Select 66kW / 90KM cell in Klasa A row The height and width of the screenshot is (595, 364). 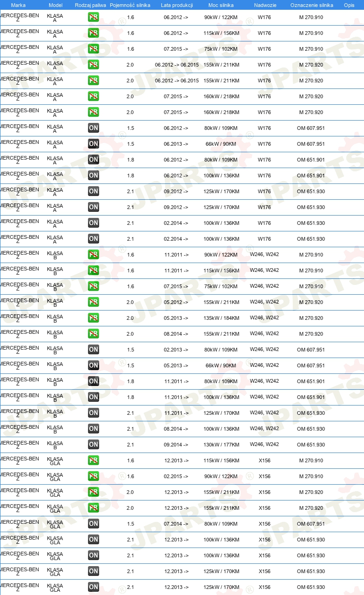[222, 144]
